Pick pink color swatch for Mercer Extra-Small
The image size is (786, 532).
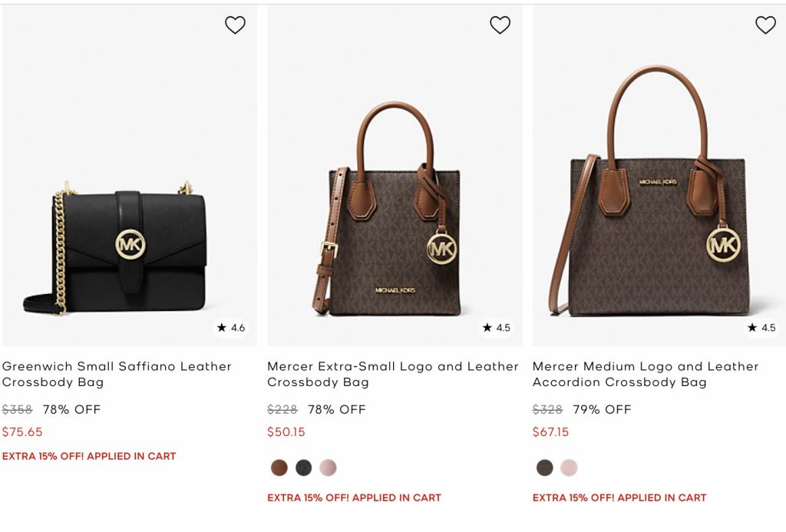(328, 468)
